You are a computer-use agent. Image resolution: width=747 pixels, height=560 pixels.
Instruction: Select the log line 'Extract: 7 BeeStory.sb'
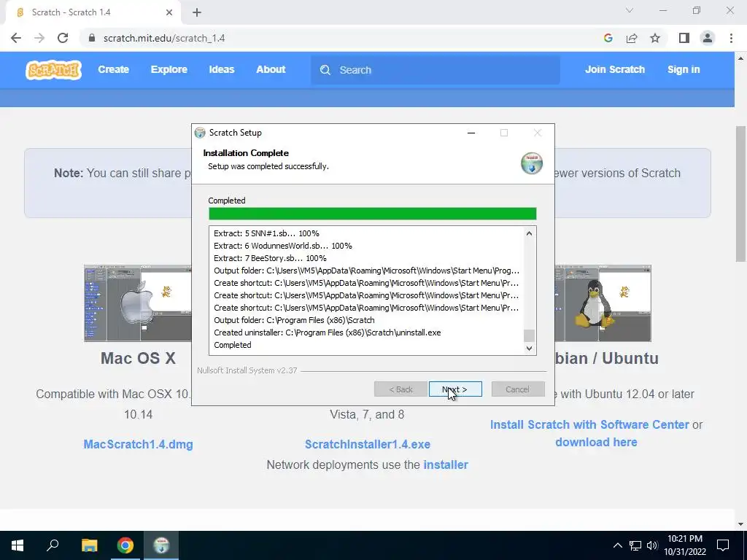(x=270, y=258)
